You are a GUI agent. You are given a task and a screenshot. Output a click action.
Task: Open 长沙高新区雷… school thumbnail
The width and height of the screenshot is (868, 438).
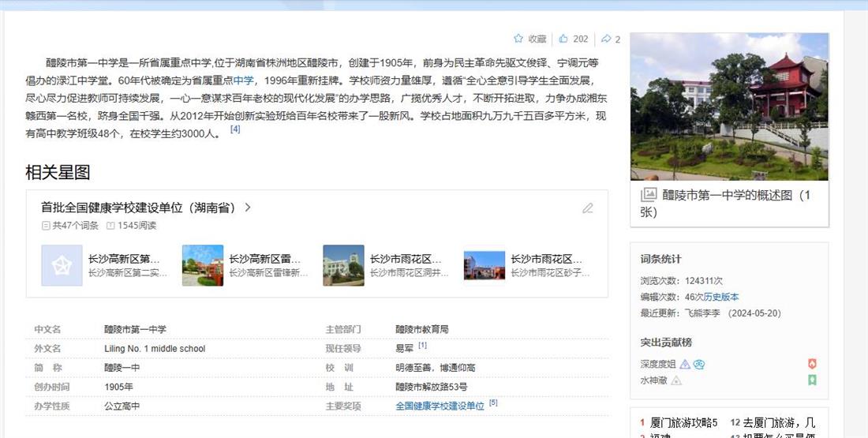click(x=203, y=266)
